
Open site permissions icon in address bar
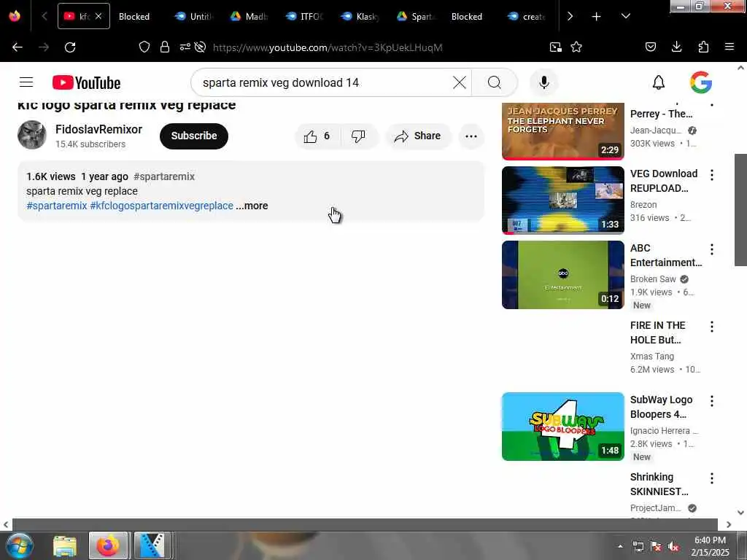pyautogui.click(x=185, y=47)
